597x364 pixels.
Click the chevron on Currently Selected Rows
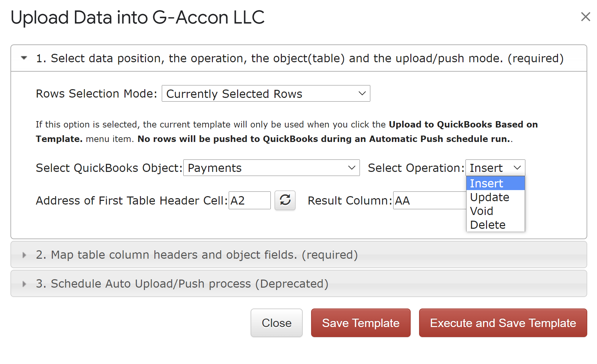pyautogui.click(x=362, y=94)
